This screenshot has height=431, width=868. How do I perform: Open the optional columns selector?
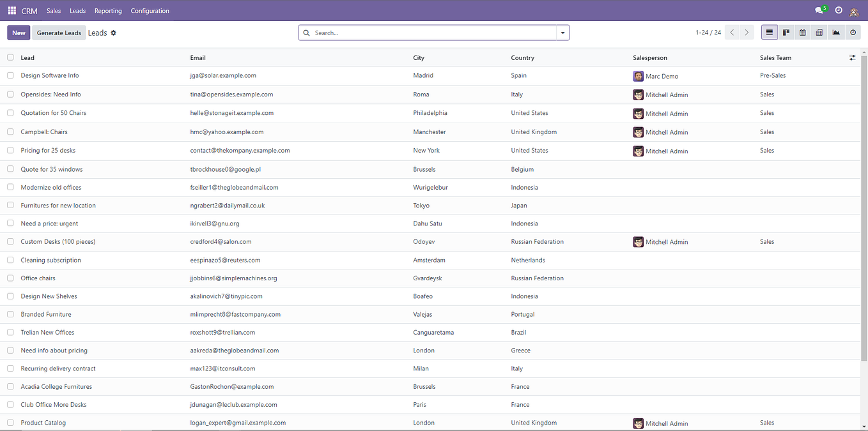click(852, 57)
